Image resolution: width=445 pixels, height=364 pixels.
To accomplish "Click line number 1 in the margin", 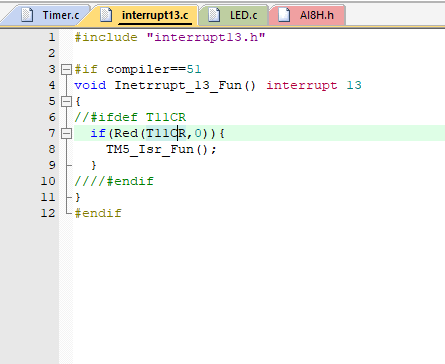I will 52,37.
